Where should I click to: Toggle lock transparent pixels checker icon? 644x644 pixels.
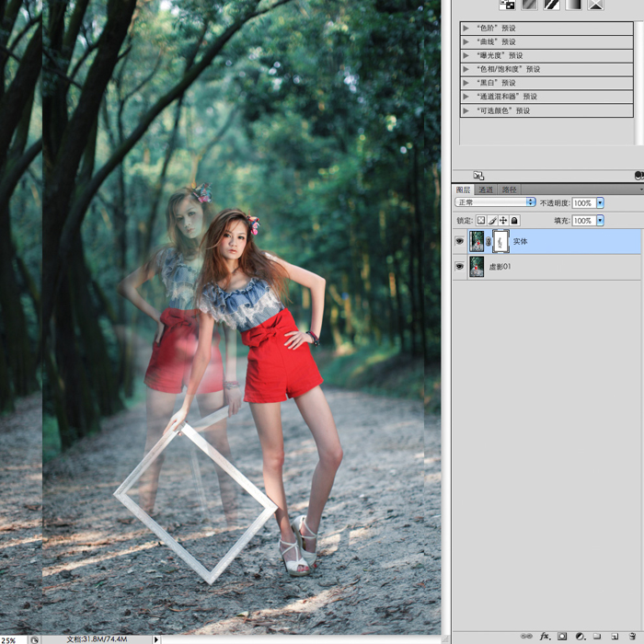click(x=481, y=221)
